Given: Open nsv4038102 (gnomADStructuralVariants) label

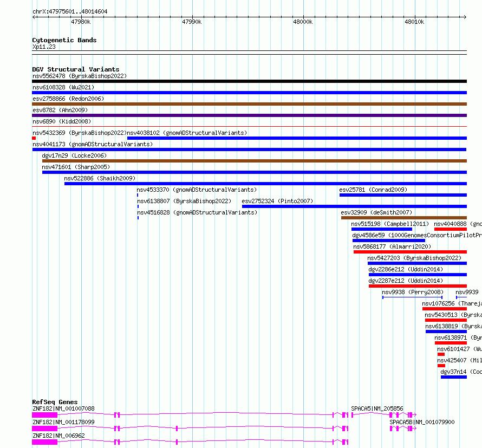Looking at the screenshot, I should (x=187, y=133).
